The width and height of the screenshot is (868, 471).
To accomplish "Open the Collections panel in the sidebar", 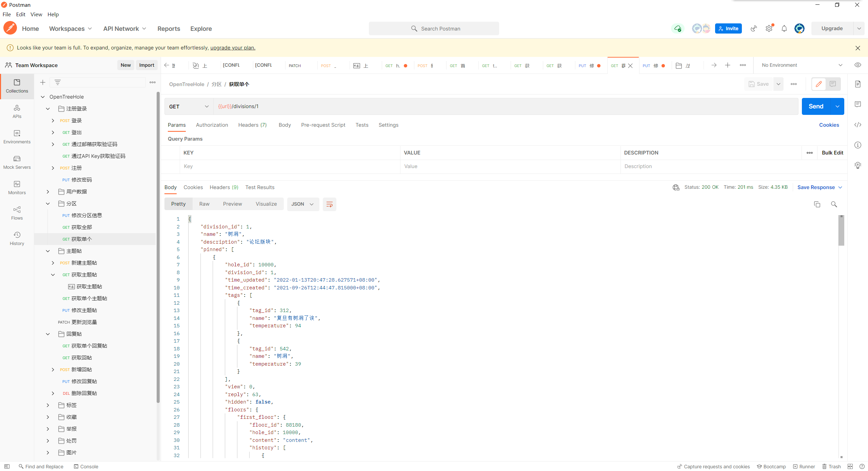I will coord(17,86).
